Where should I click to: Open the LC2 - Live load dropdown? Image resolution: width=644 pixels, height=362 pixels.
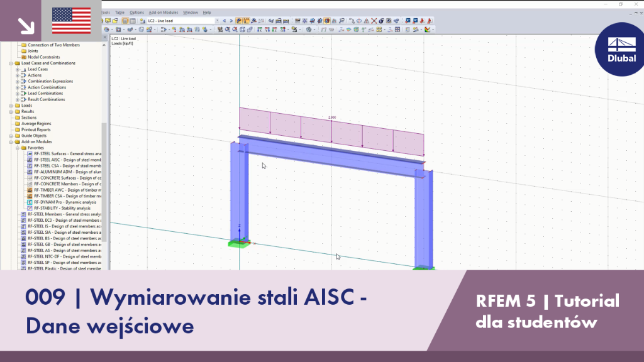(x=183, y=21)
